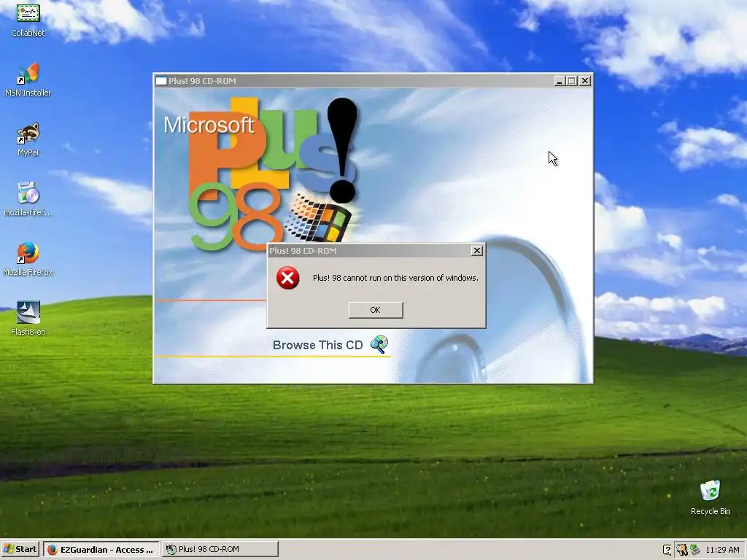Image resolution: width=747 pixels, height=560 pixels.
Task: Click Safely Remove Hardware tray icon
Action: click(695, 550)
